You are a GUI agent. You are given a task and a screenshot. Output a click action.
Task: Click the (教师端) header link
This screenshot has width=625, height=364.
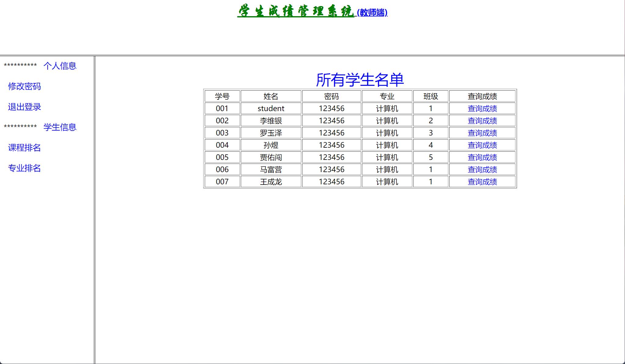(372, 13)
